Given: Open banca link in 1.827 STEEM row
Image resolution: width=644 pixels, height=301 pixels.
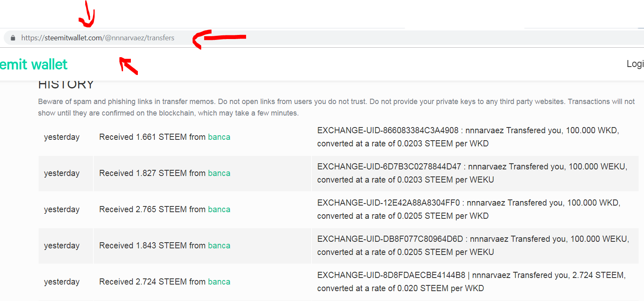Looking at the screenshot, I should point(219,173).
